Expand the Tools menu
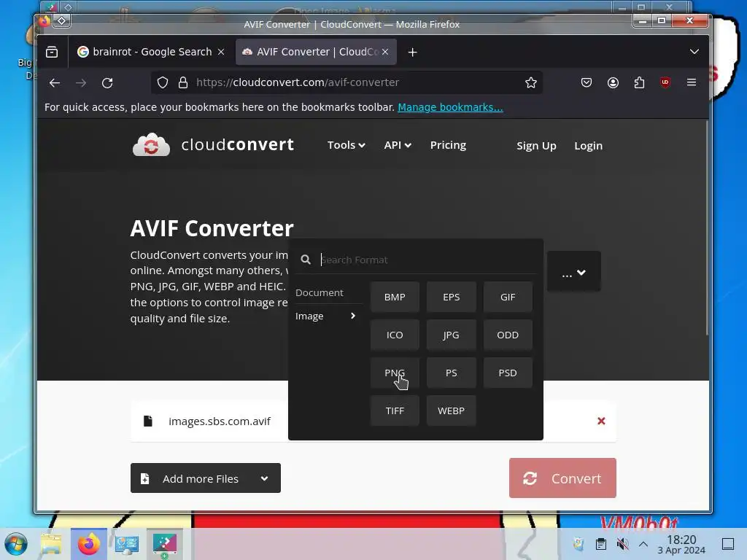 coord(347,145)
